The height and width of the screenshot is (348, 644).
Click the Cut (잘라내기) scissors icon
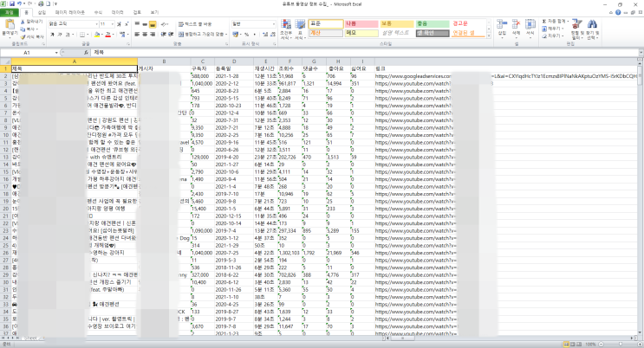[23, 22]
